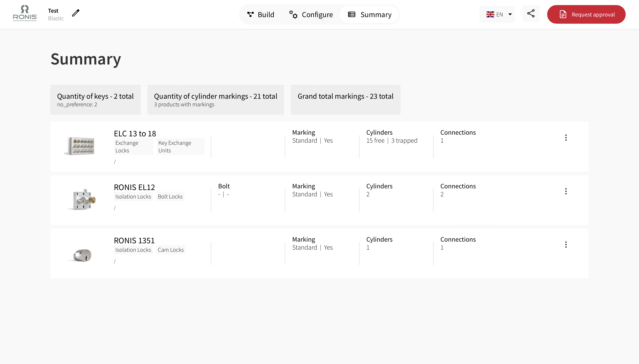This screenshot has width=639, height=364.
Task: Open three-dot menu for RONIS 1351
Action: (566, 245)
